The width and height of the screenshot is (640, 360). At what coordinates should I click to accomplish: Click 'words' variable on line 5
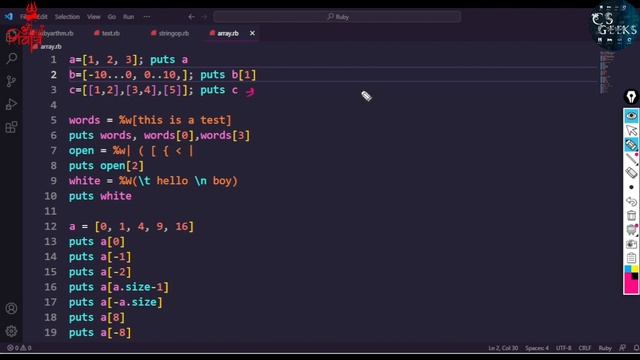pyautogui.click(x=84, y=120)
